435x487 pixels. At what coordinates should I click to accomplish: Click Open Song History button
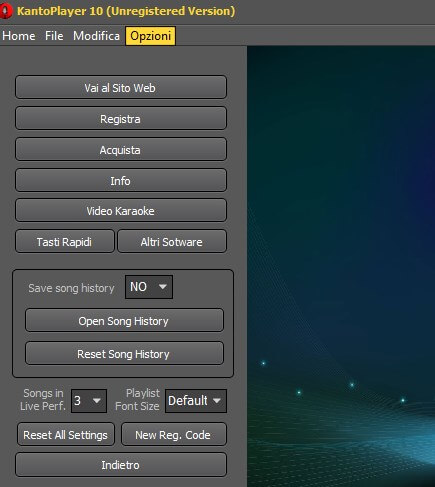[124, 320]
